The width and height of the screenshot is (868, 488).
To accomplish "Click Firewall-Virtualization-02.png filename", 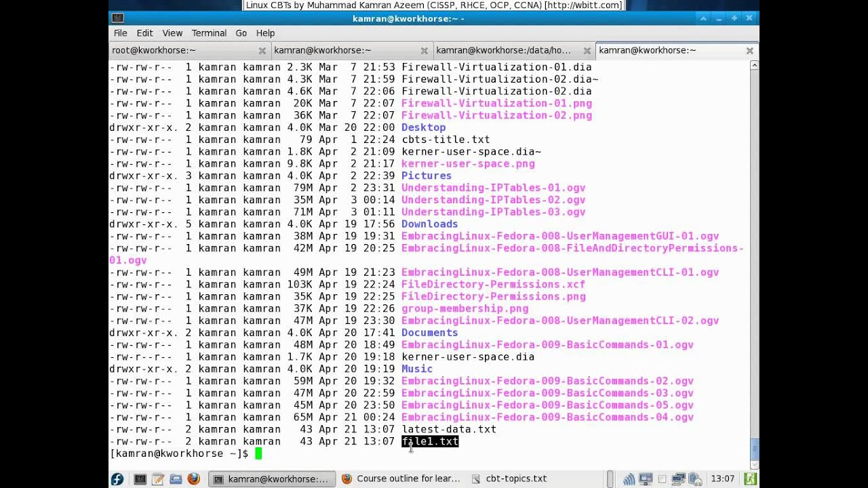I will point(496,115).
